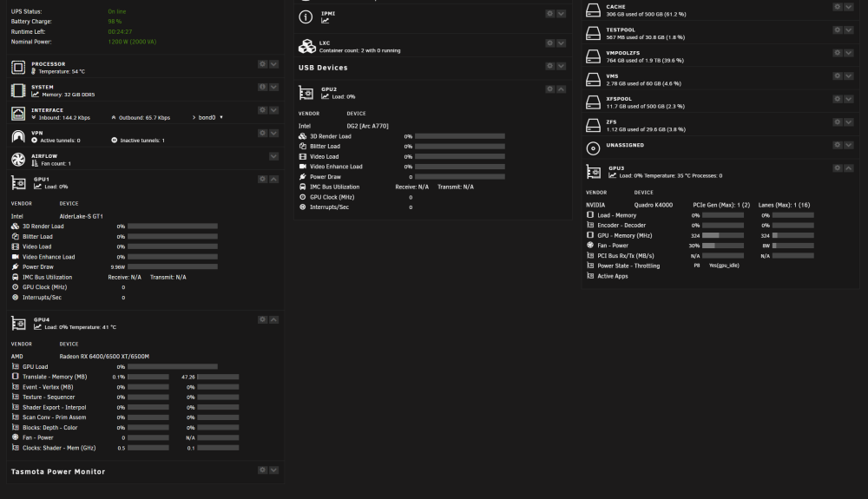Viewport: 868px width, 499px height.
Task: Click runtime left '00:24:27' value
Action: click(x=120, y=32)
